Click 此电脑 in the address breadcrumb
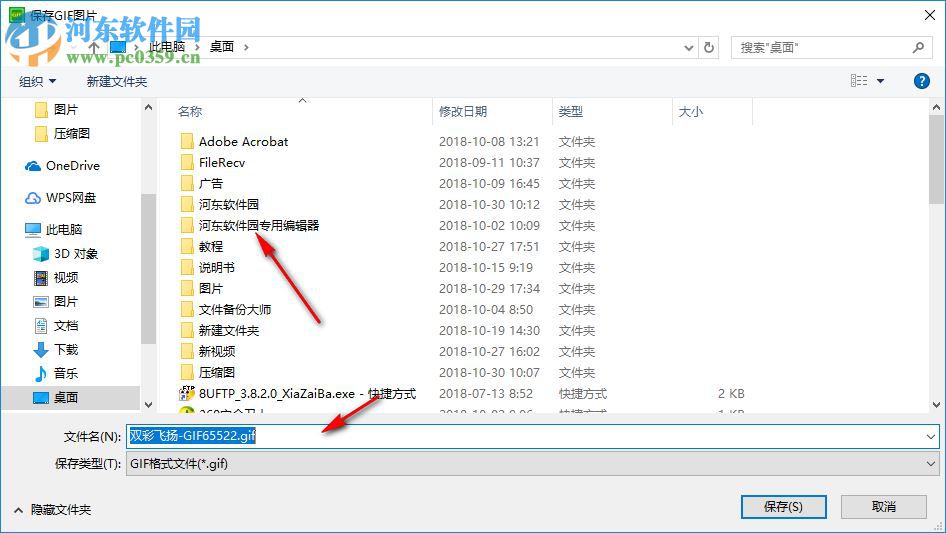The image size is (946, 533). pos(167,46)
